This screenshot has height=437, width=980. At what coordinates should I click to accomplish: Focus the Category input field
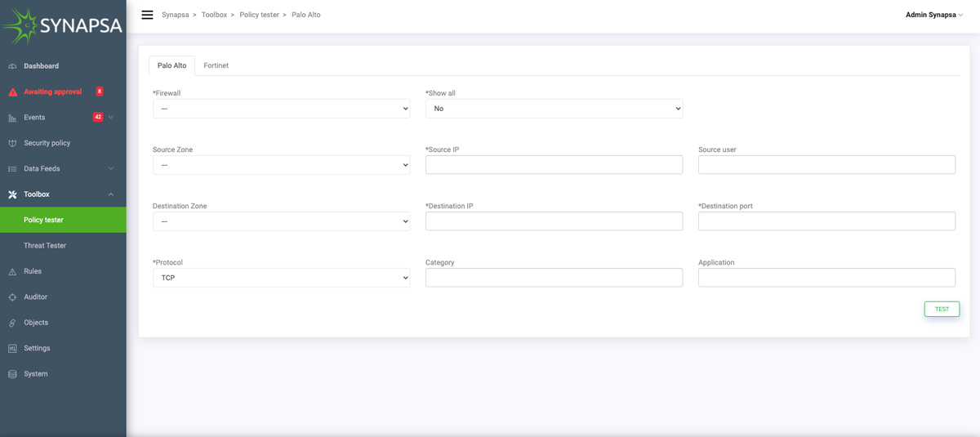pos(554,277)
